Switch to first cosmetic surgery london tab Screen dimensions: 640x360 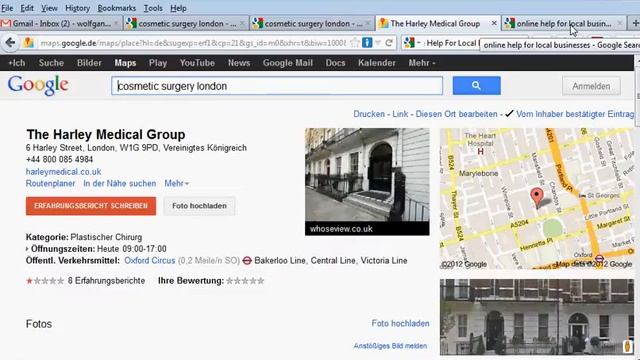187,23
